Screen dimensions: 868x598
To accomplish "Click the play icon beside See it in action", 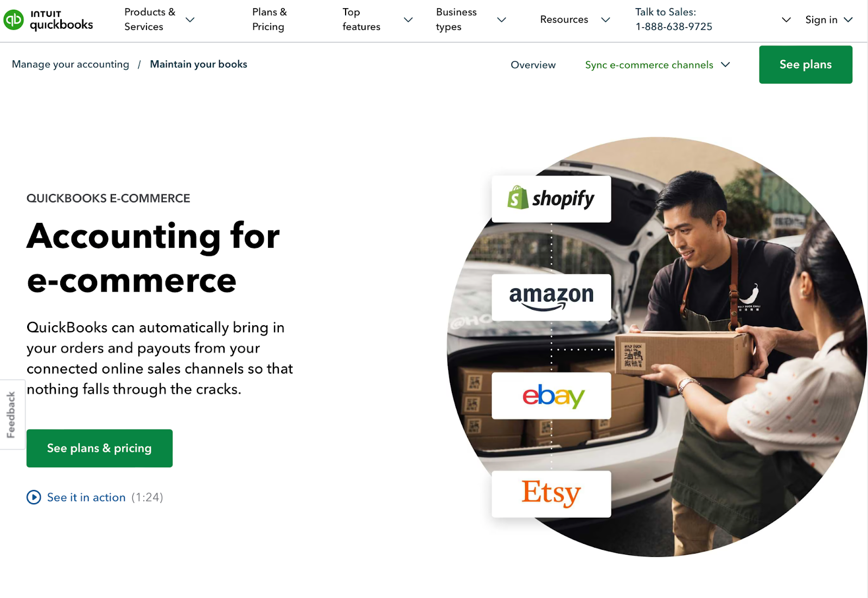I will click(x=34, y=497).
